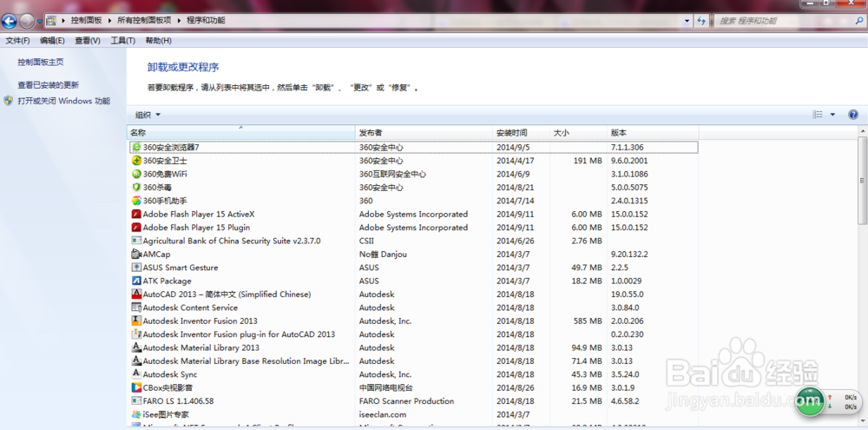
Task: Click the scrollbar up arrow of program list
Action: pyautogui.click(x=863, y=131)
